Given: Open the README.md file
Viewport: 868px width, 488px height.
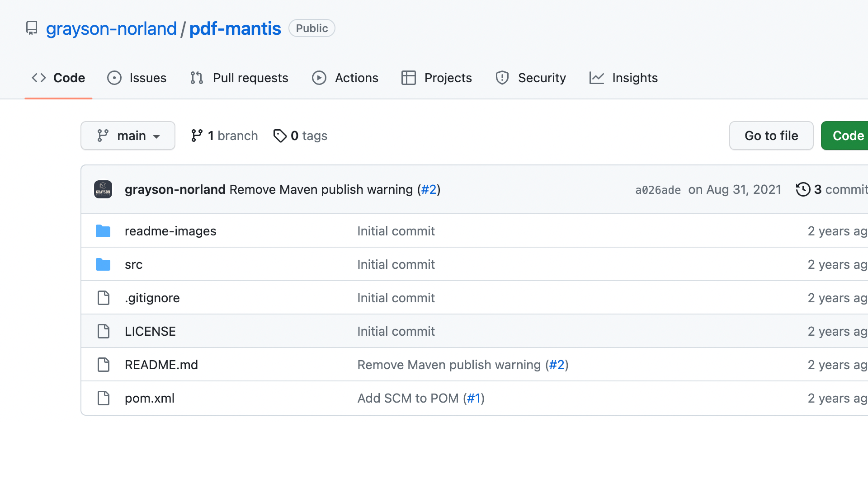Looking at the screenshot, I should point(161,365).
